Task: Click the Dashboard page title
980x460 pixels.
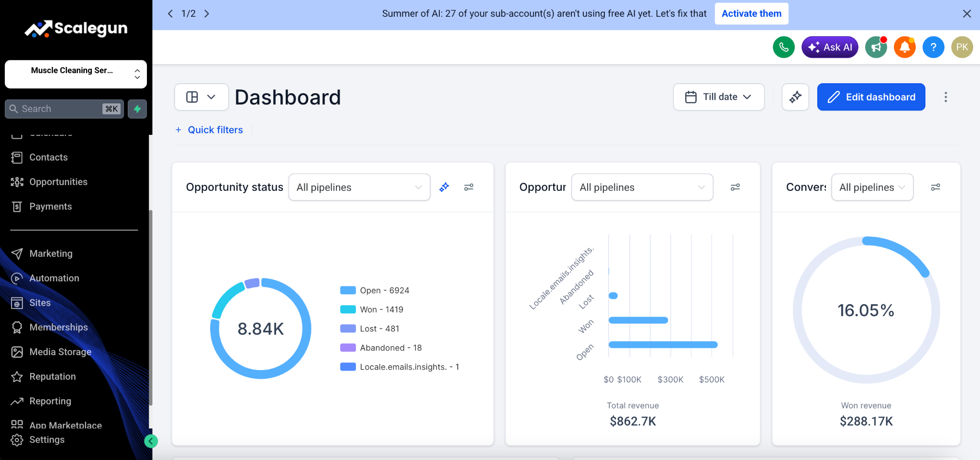Action: 288,97
